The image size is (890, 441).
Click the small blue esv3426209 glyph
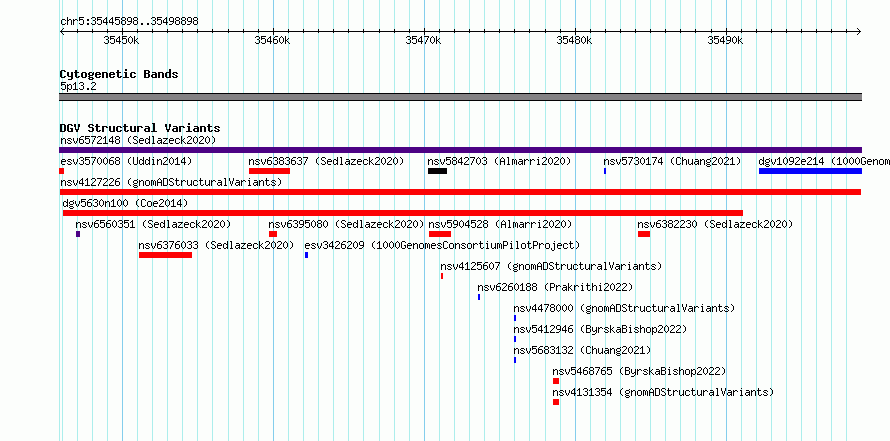point(307,255)
